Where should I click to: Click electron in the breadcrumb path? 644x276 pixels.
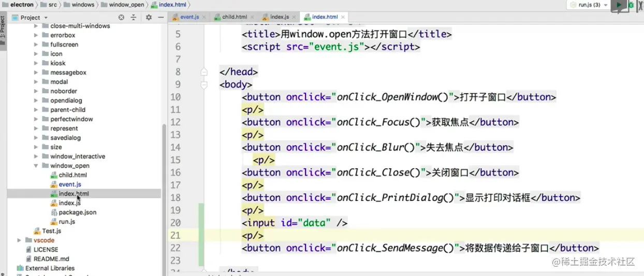19,5
